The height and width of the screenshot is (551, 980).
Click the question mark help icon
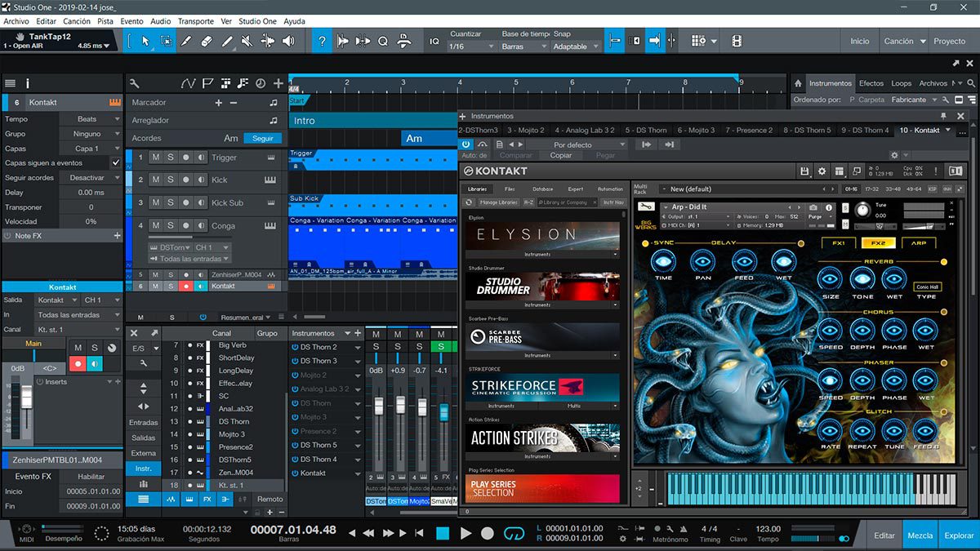pyautogui.click(x=322, y=41)
